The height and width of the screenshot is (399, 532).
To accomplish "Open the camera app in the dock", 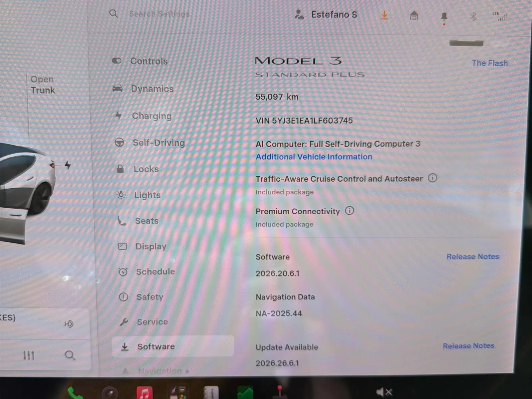I will [110, 393].
